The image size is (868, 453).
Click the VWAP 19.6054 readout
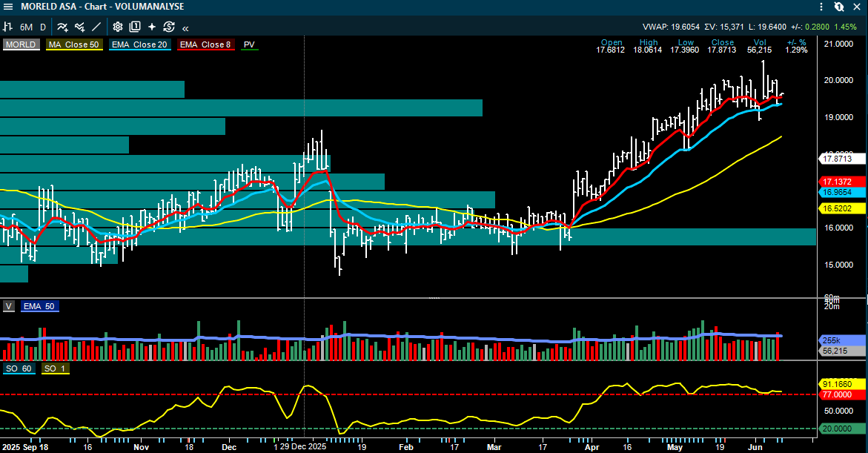pyautogui.click(x=671, y=27)
